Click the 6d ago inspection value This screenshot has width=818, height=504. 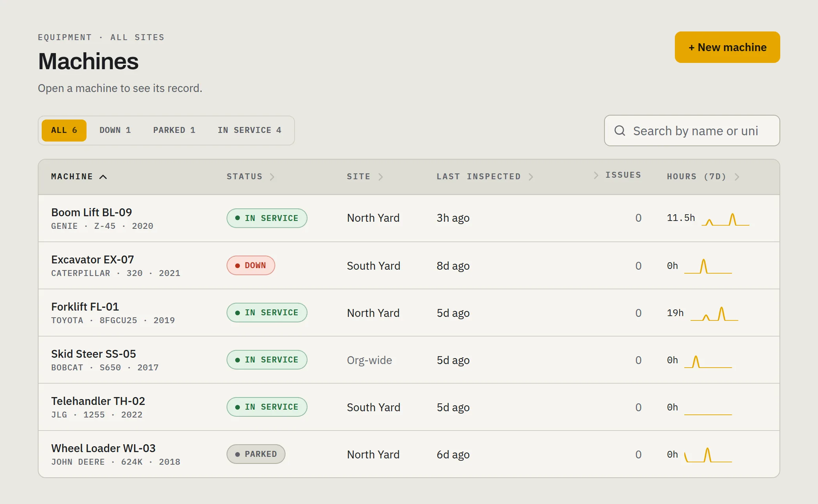click(x=453, y=454)
